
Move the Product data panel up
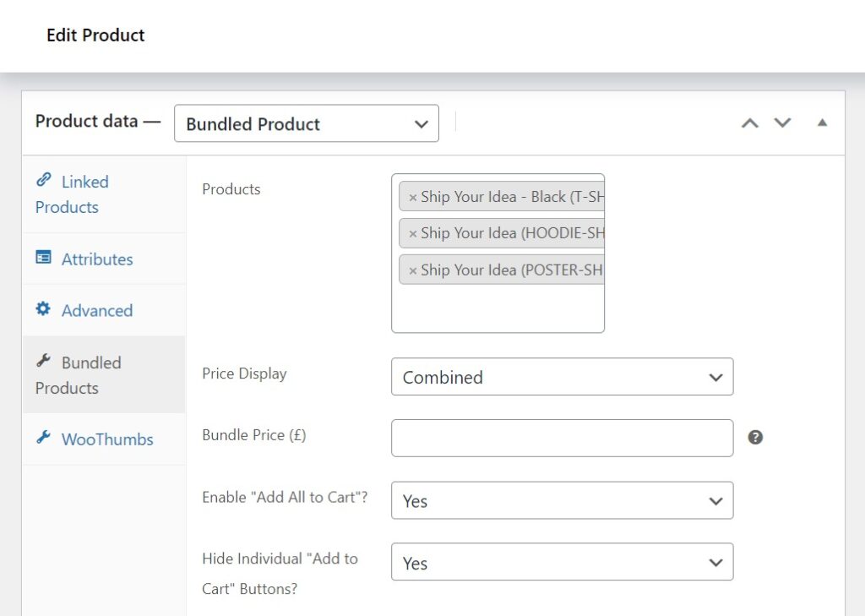point(749,123)
